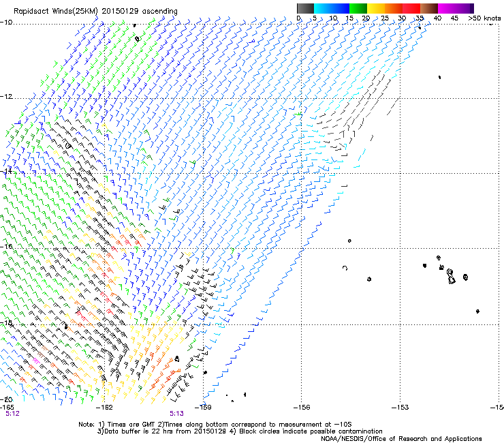504x443 pixels.
Task: Select the cyan 5-10 knots legend segment
Action: tap(323, 8)
